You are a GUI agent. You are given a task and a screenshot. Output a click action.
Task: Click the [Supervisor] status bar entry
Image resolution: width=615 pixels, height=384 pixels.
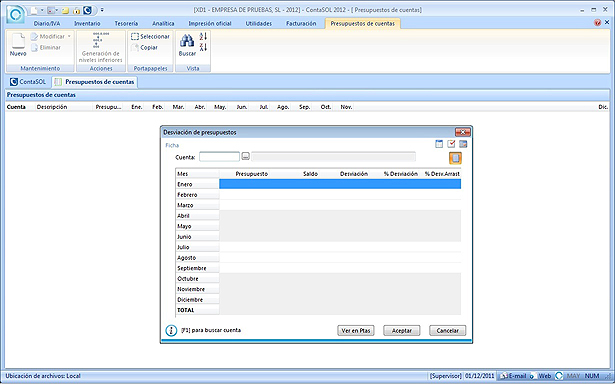click(446, 376)
